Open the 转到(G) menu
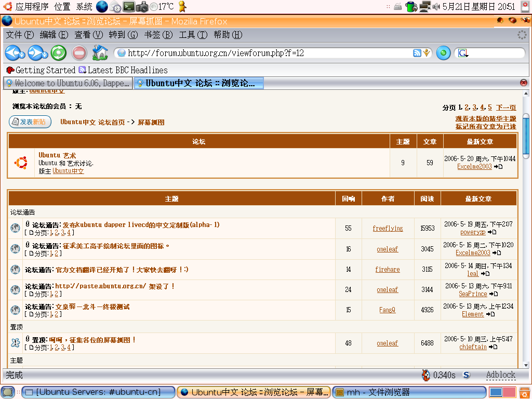This screenshot has height=399, width=532. pyautogui.click(x=123, y=35)
